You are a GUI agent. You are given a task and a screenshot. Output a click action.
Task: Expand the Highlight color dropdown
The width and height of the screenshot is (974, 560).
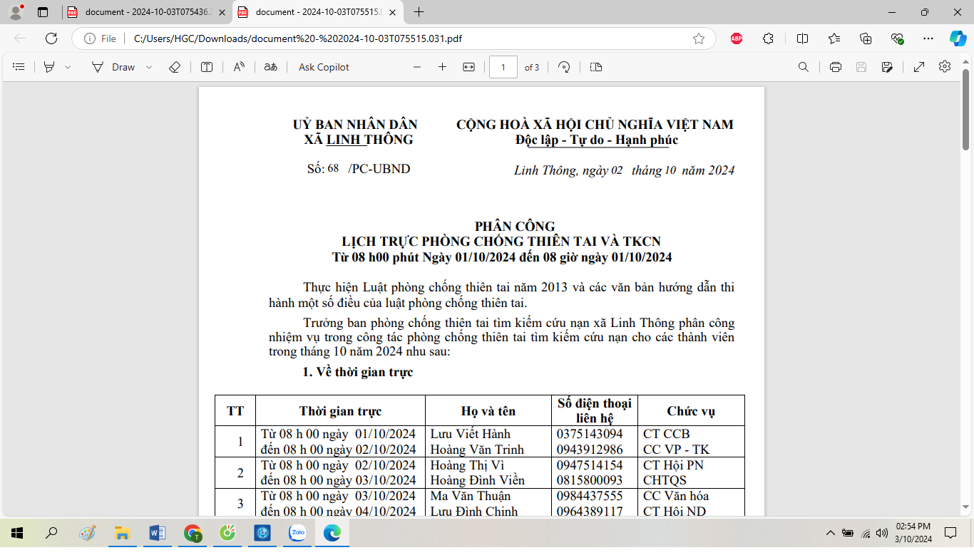[x=68, y=67]
